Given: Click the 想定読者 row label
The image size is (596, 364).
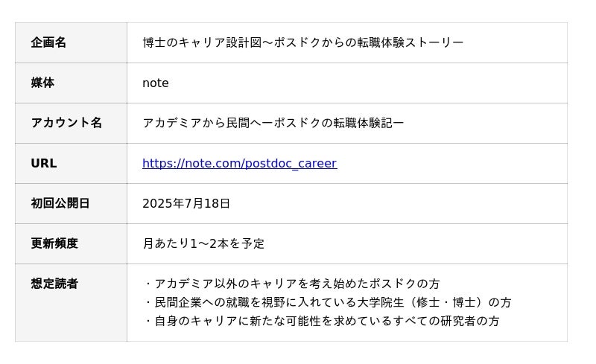Looking at the screenshot, I should [54, 284].
